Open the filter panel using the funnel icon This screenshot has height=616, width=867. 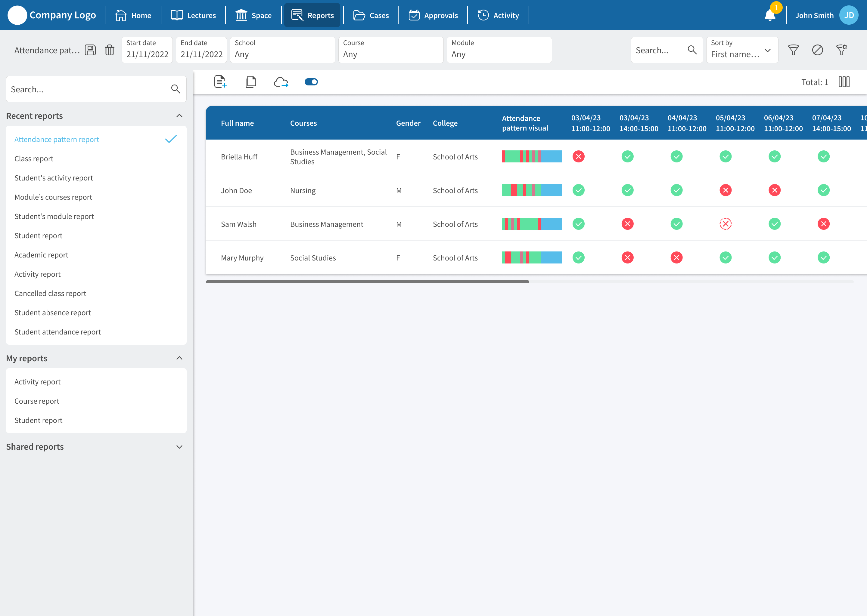tap(793, 50)
